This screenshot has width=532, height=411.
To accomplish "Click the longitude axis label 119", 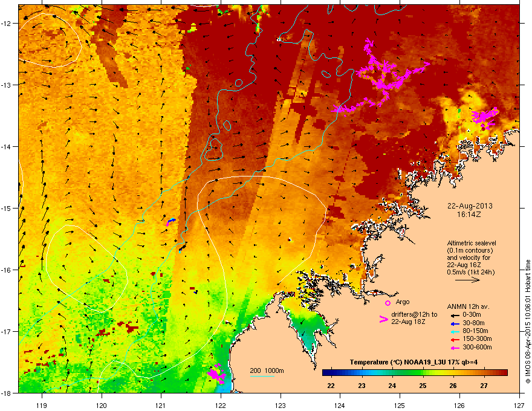I will pyautogui.click(x=42, y=405).
